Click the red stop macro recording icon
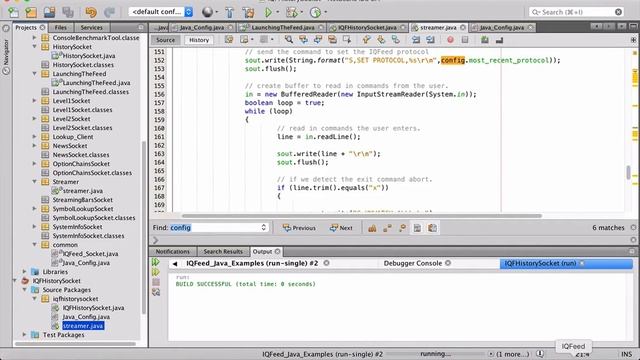Screen dimensions: 640x360 pos(450,40)
